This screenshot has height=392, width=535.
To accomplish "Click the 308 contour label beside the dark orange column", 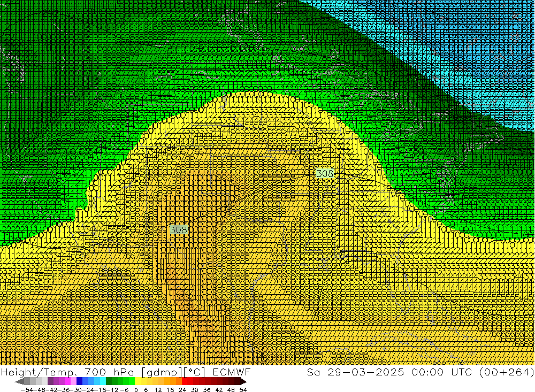I will (x=179, y=229).
